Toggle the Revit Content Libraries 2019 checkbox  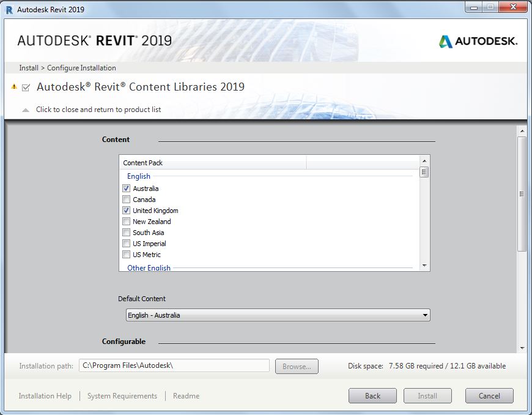point(25,87)
